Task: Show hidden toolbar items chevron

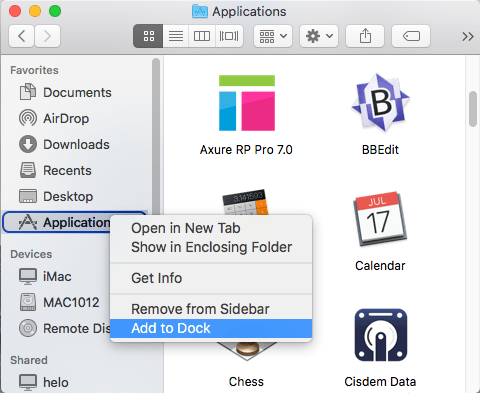Action: pos(468,36)
